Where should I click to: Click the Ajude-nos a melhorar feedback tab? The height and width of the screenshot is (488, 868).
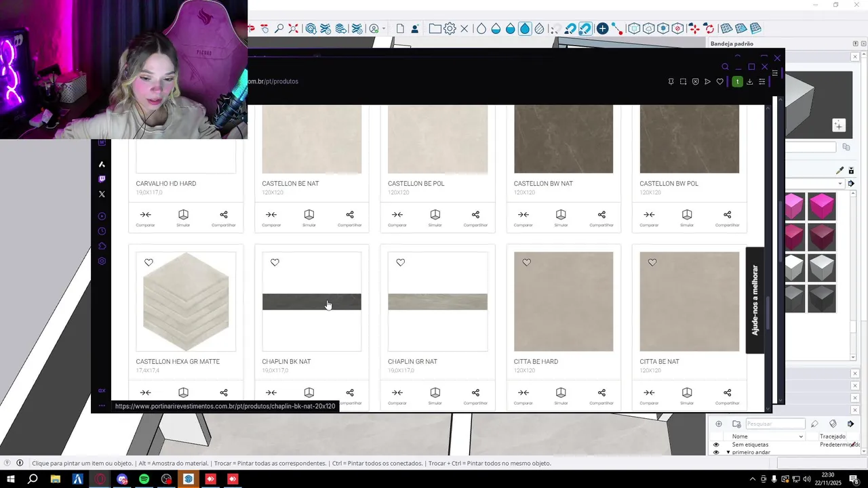point(755,300)
